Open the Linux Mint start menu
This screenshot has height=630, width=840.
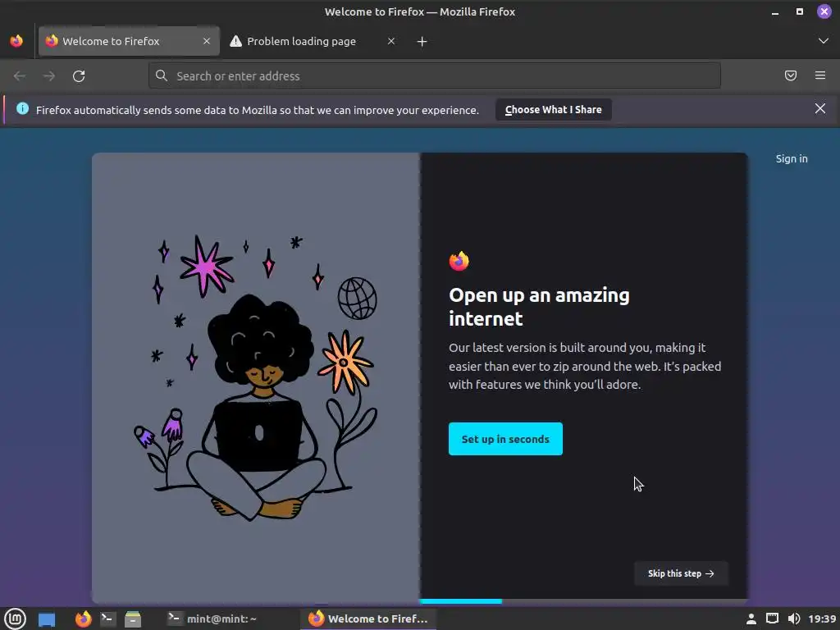(x=15, y=619)
